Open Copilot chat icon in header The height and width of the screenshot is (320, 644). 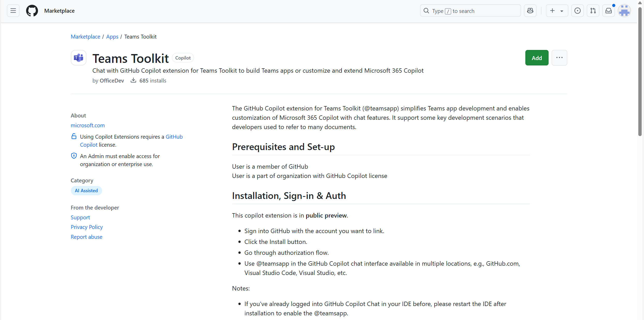(530, 11)
